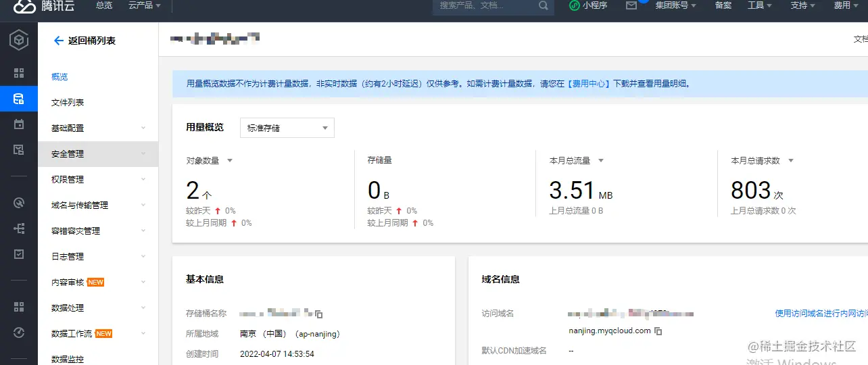Open 文件列表 in the side menu
Viewport: 868px width, 365px height.
coord(68,102)
